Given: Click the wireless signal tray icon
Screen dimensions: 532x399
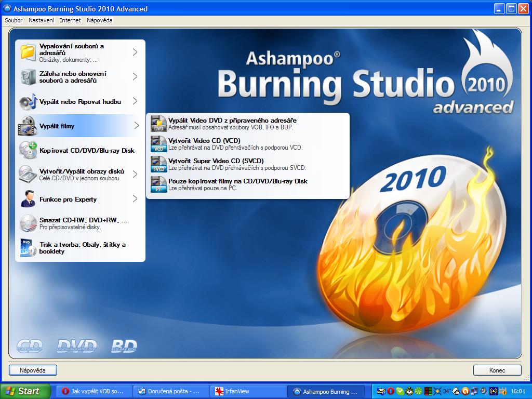Looking at the screenshot, I should 494,391.
